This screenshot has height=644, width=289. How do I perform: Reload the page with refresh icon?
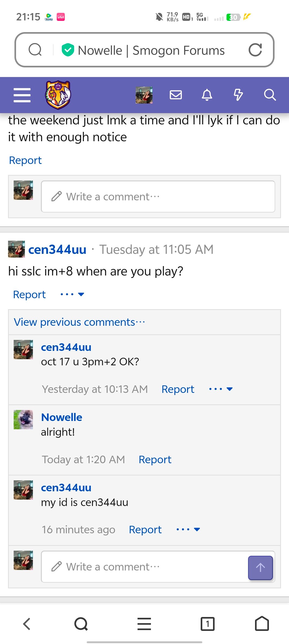[x=255, y=50]
